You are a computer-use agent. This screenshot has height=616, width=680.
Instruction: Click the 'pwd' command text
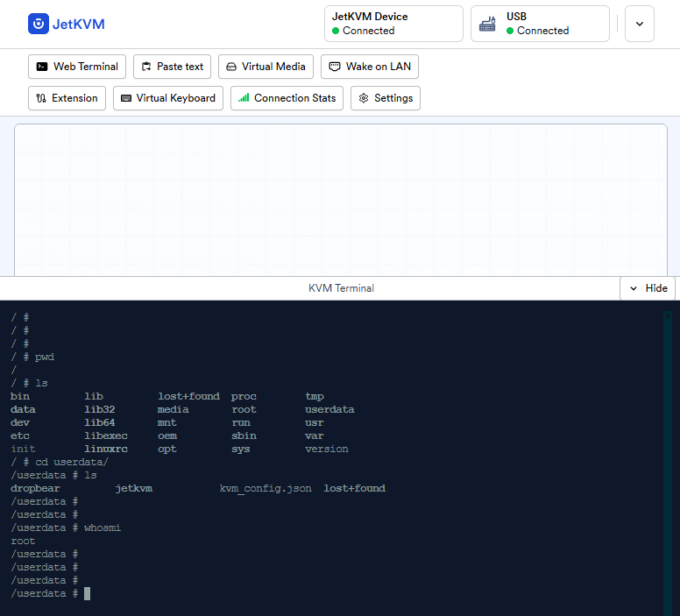pyautogui.click(x=45, y=357)
